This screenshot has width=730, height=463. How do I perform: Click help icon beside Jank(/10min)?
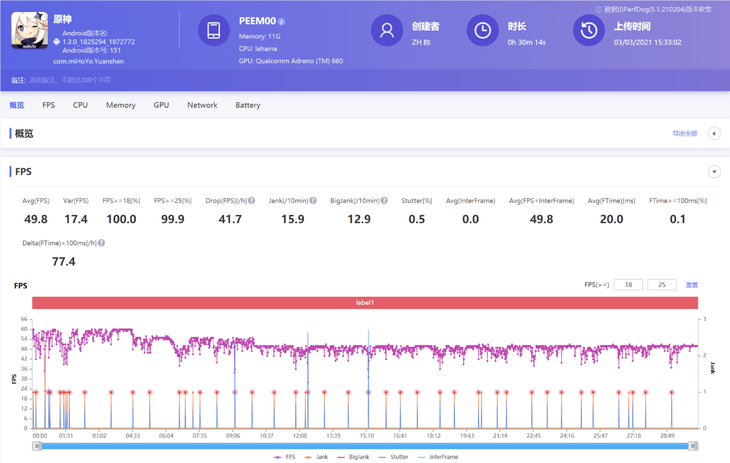313,201
